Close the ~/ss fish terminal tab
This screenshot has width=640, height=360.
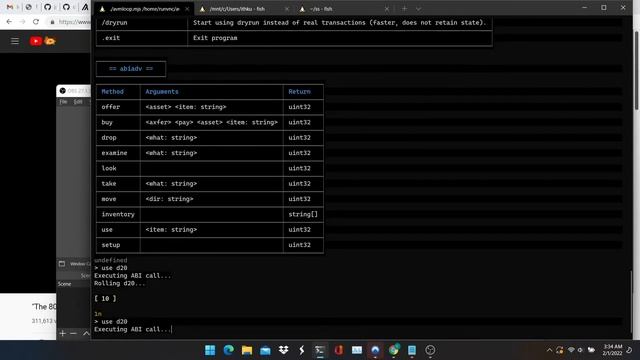387,9
